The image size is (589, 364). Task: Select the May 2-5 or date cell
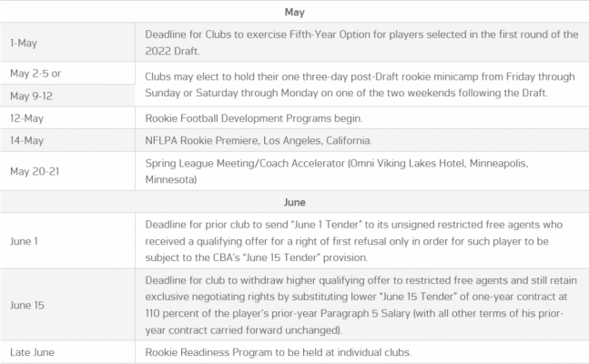67,73
